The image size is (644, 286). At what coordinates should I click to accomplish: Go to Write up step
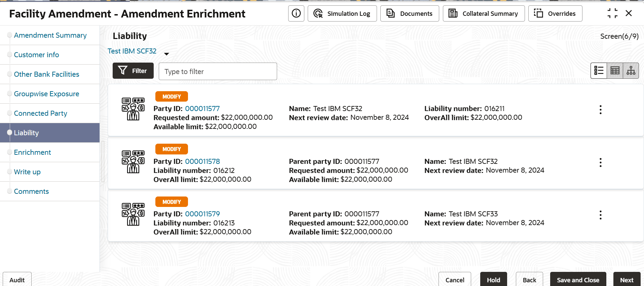point(27,172)
